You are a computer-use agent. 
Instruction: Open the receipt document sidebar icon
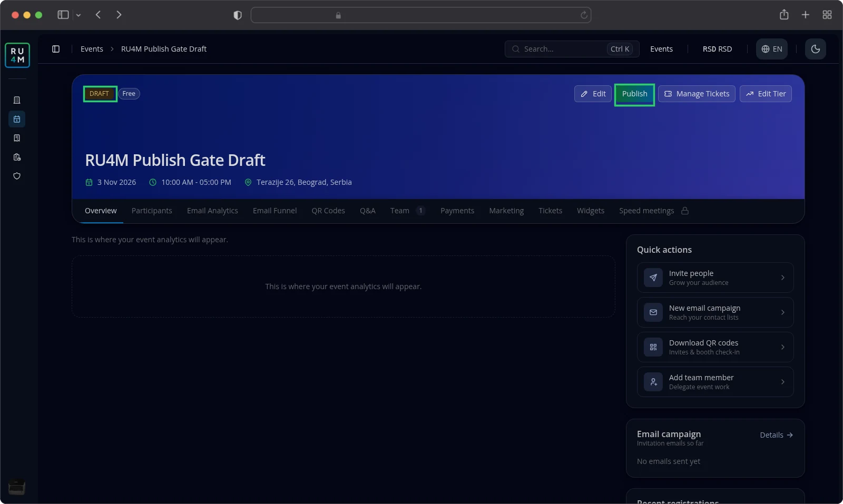coord(17,138)
